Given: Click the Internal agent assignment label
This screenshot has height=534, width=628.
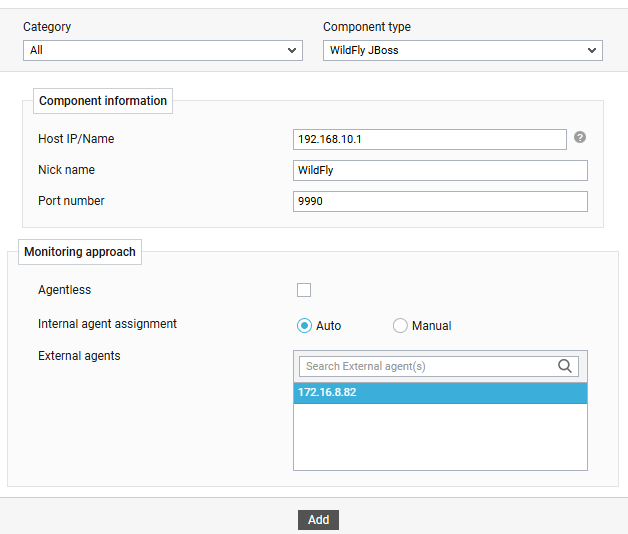Looking at the screenshot, I should 107,324.
